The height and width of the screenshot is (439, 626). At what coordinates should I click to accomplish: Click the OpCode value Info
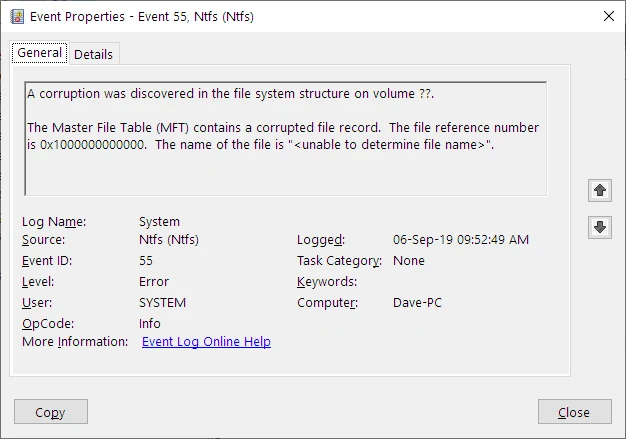150,324
